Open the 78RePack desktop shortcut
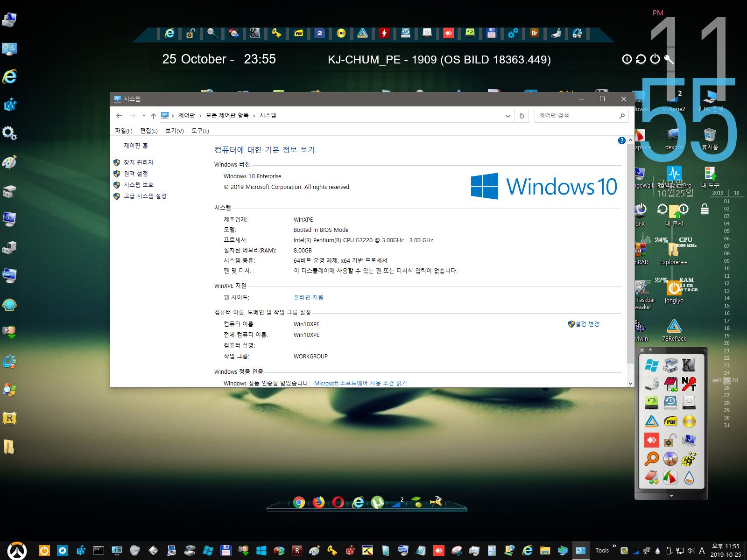Image resolution: width=747 pixels, height=560 pixels. 674,330
